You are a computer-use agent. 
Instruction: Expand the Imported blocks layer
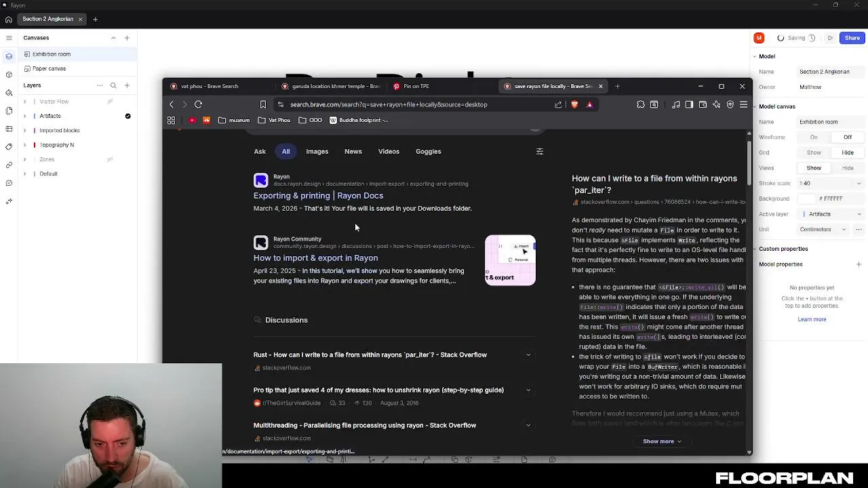point(25,130)
